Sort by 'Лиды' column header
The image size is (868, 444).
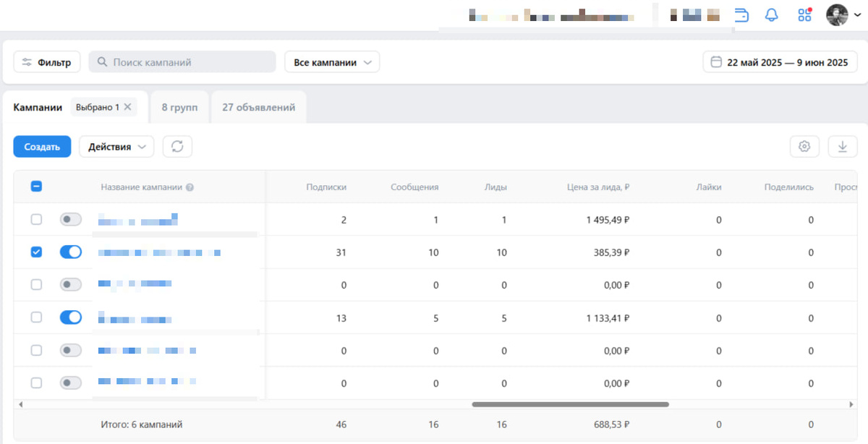click(495, 187)
